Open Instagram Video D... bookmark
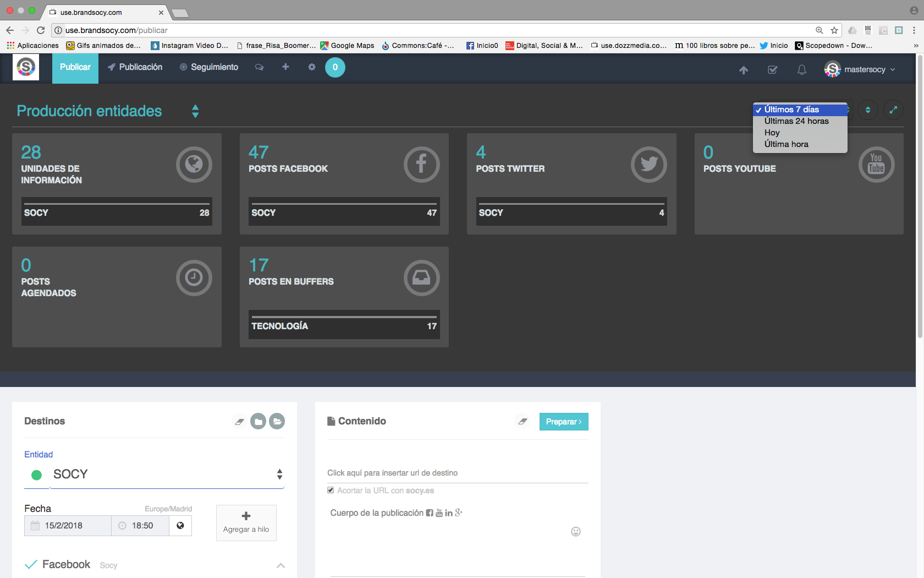 pyautogui.click(x=189, y=46)
